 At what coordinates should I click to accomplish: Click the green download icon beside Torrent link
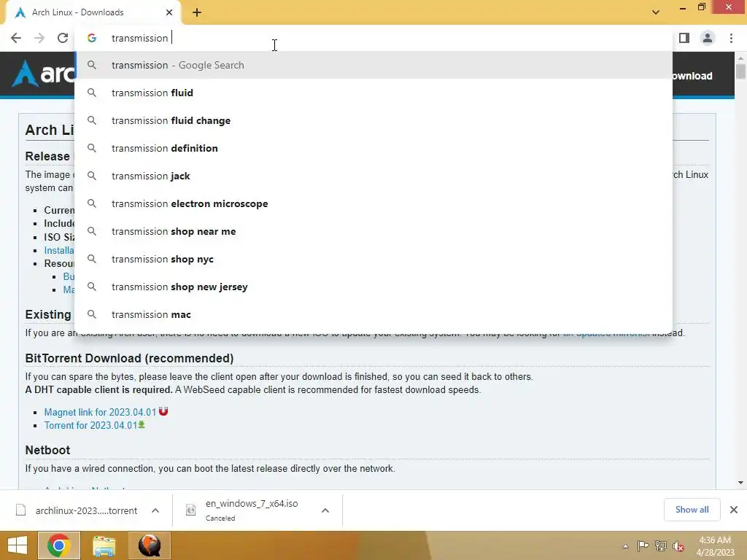[x=142, y=425]
